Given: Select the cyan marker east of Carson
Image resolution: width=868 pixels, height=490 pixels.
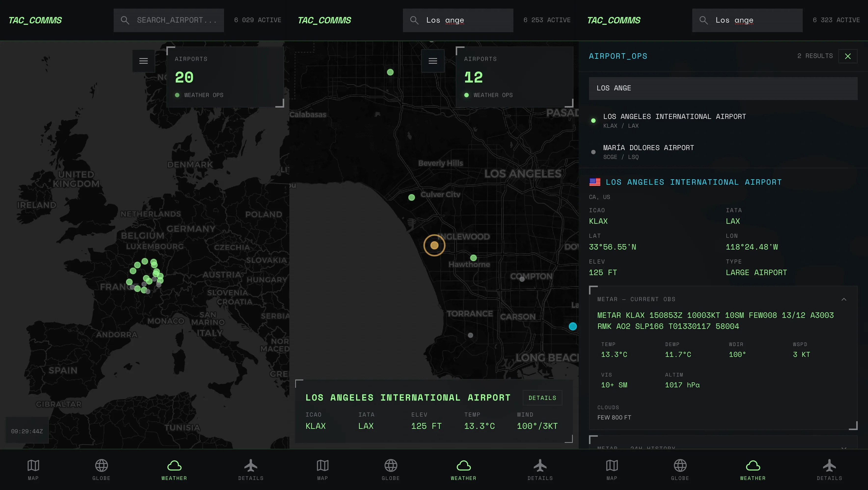Looking at the screenshot, I should [573, 326].
